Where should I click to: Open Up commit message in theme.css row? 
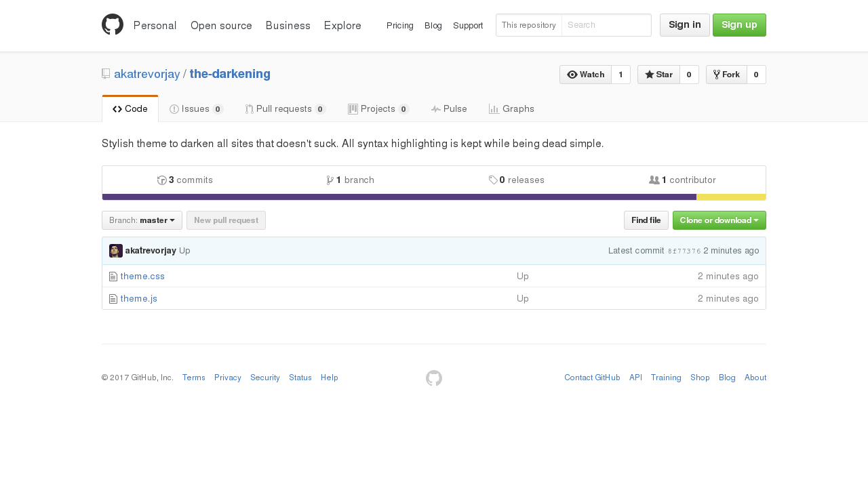tap(523, 277)
